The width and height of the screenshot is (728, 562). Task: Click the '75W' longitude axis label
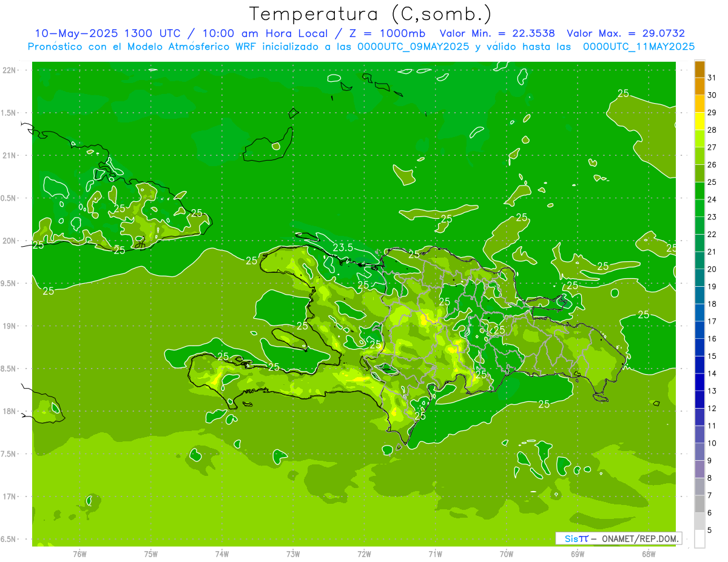151,554
